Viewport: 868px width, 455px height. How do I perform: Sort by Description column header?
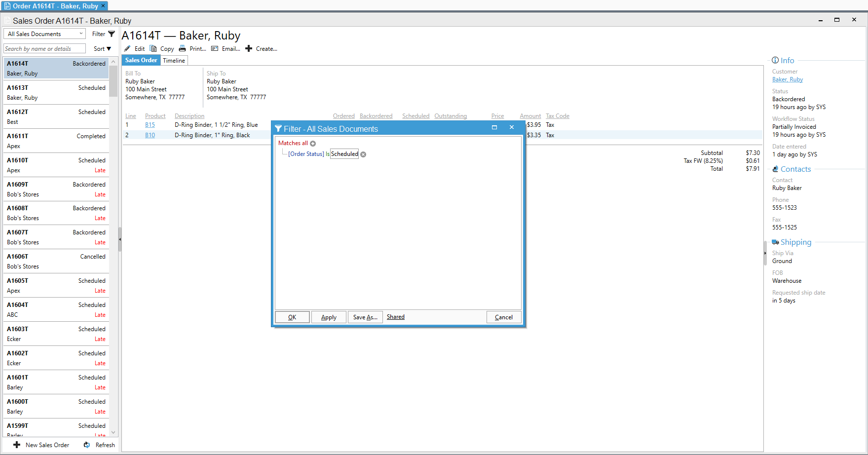[189, 116]
